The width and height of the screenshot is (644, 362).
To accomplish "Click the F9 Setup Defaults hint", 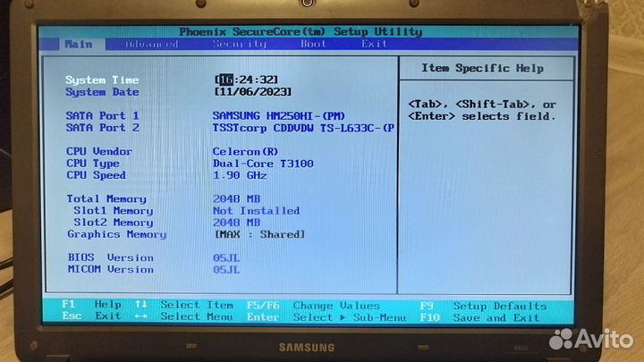I will tap(483, 307).
